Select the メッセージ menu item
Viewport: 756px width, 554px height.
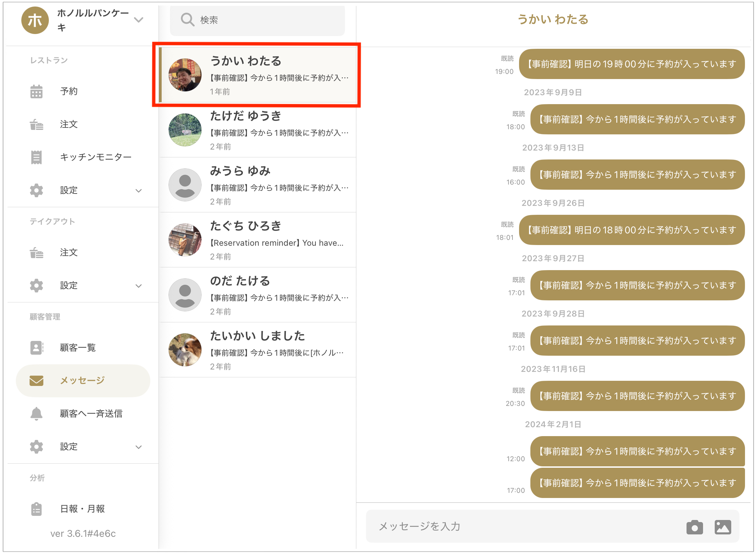(x=83, y=380)
